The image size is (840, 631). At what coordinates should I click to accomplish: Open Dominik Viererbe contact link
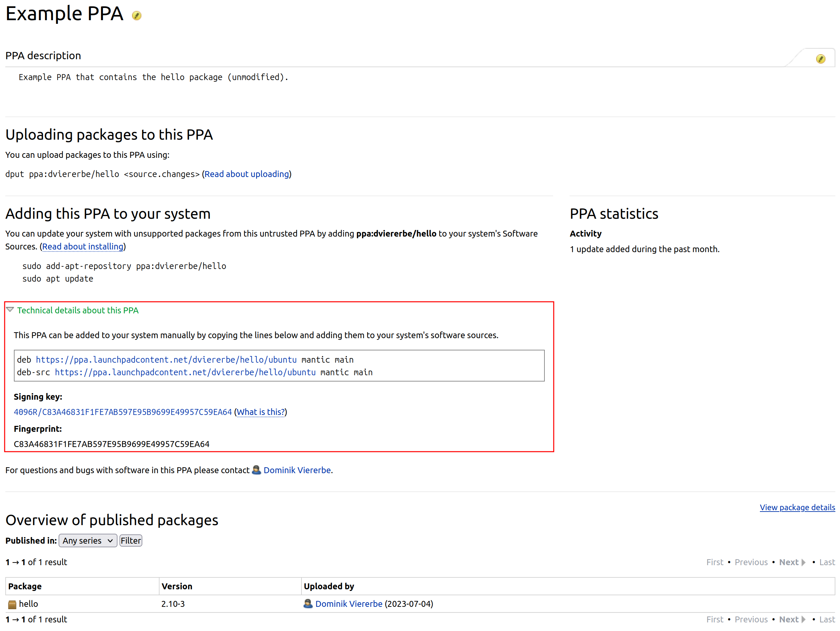click(297, 470)
